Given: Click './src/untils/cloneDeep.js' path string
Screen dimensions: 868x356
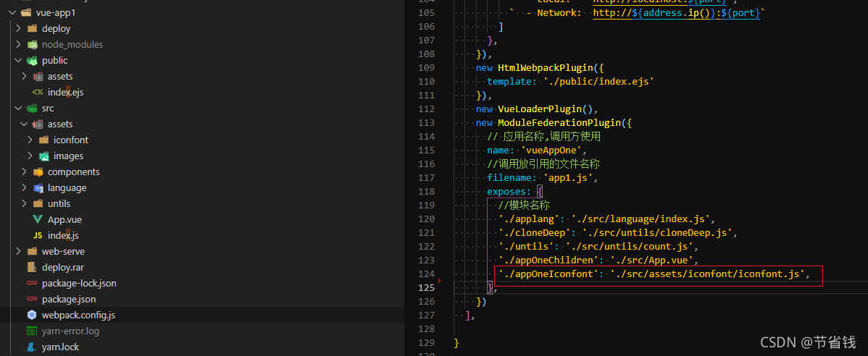Looking at the screenshot, I should coord(658,233).
